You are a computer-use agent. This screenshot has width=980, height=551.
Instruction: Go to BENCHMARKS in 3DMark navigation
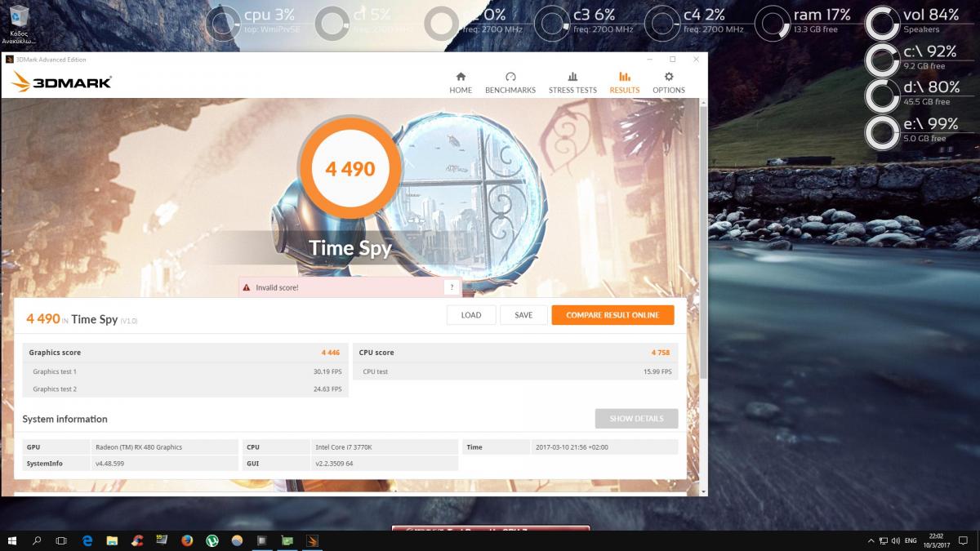(510, 82)
